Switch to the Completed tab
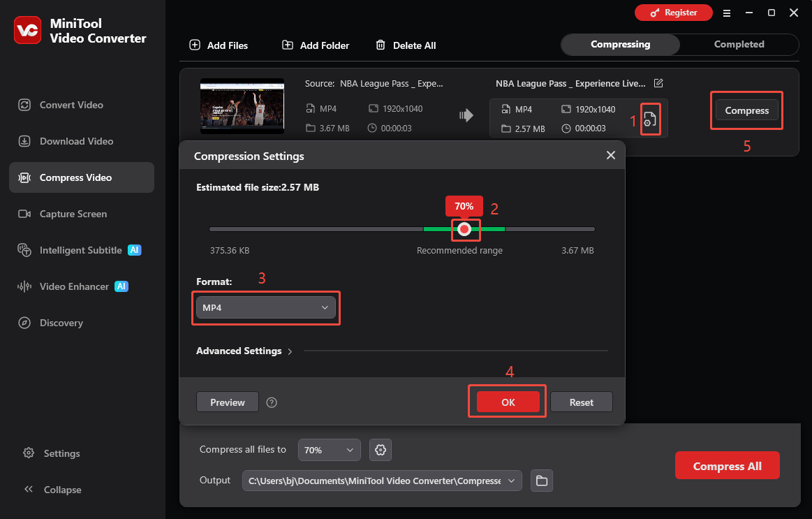 [739, 45]
